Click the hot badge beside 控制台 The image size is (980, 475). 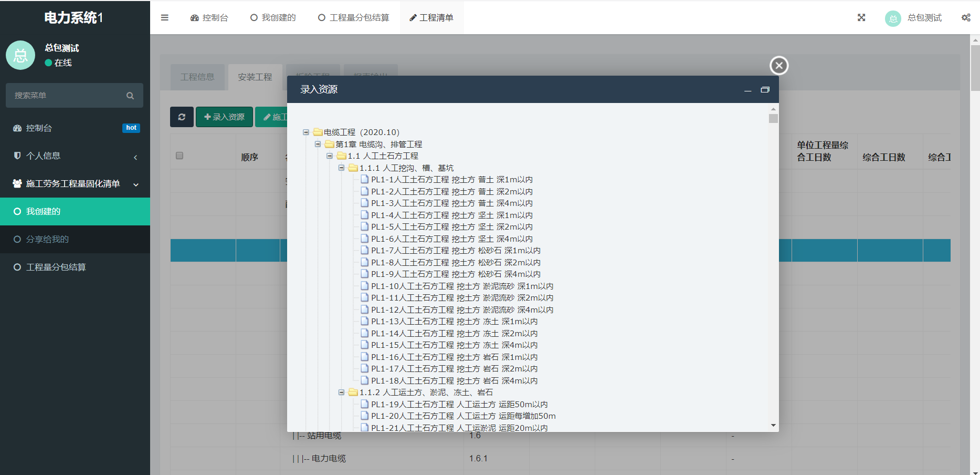(x=131, y=128)
